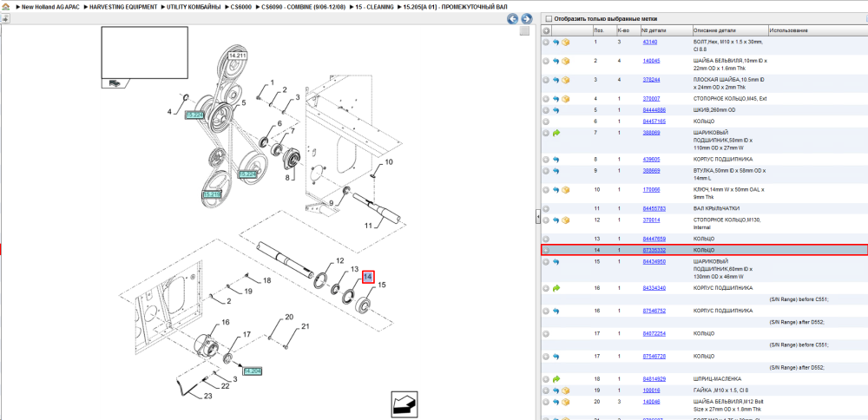Click the blue arrow icon in row 439605

[556, 160]
